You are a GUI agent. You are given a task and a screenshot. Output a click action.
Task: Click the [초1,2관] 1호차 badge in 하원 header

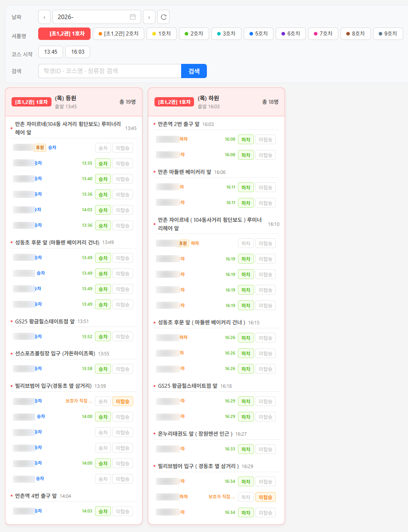[x=174, y=102]
